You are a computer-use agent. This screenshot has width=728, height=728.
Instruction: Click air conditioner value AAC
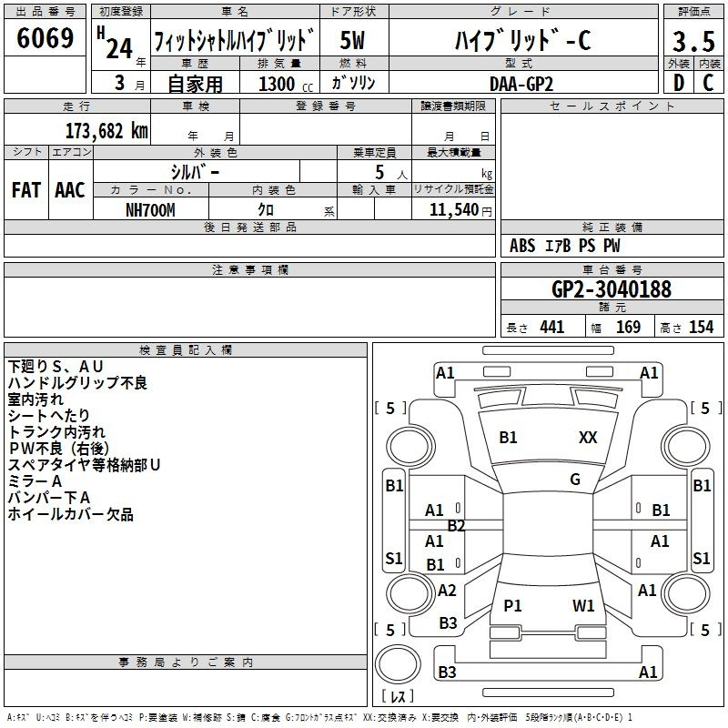[70, 190]
